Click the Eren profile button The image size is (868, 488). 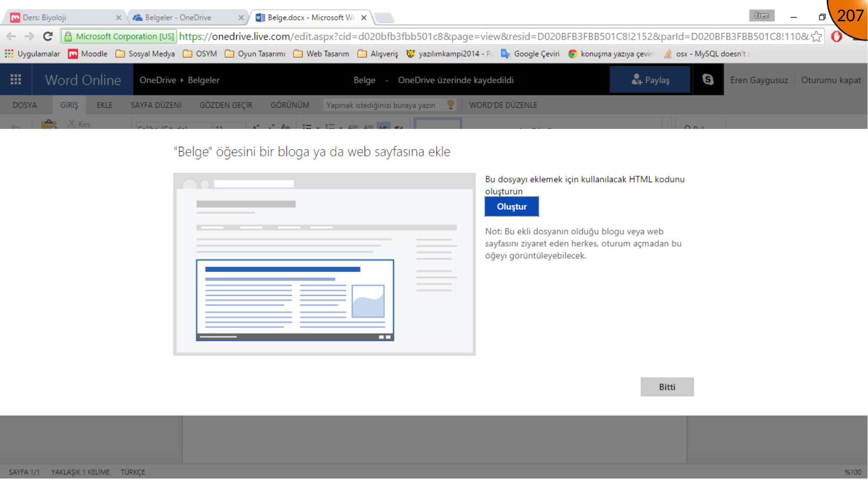761,15
